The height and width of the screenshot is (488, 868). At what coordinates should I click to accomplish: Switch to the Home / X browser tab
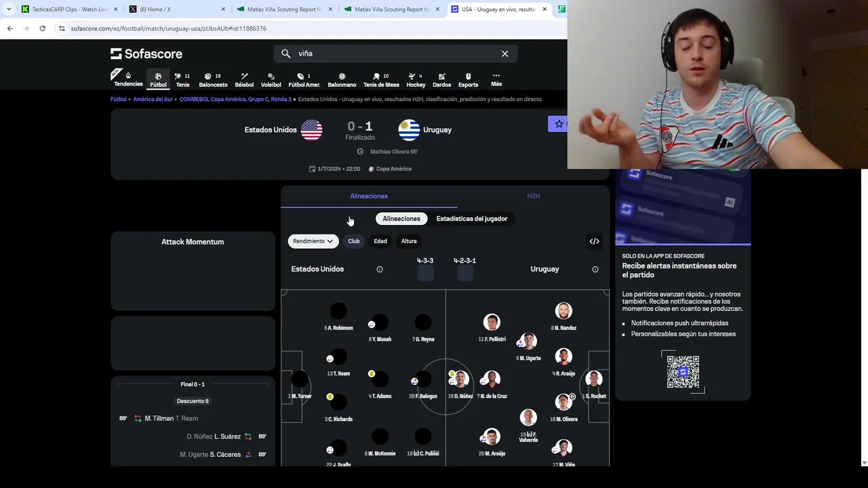[176, 9]
